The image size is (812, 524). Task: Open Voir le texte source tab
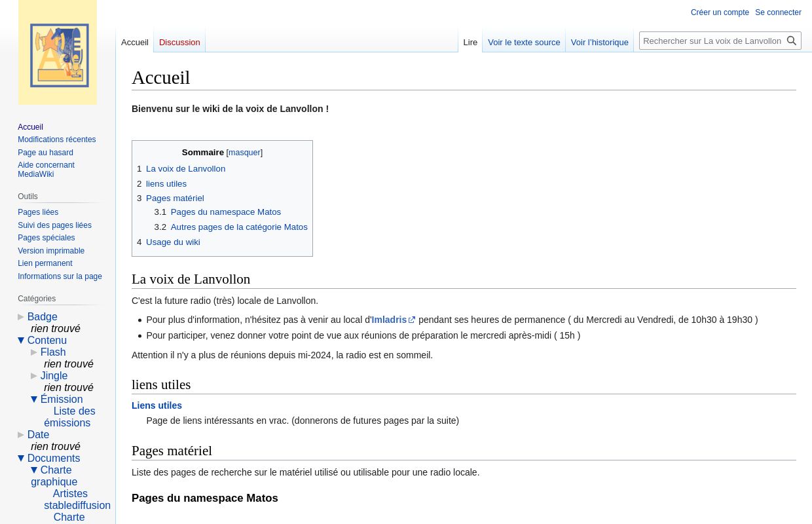(x=523, y=43)
